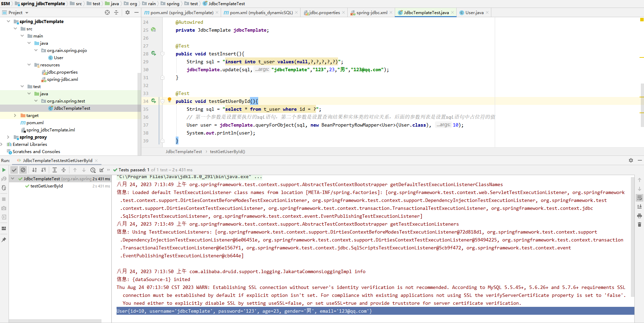
Task: Collapse all in the Project panel
Action: [x=116, y=12]
